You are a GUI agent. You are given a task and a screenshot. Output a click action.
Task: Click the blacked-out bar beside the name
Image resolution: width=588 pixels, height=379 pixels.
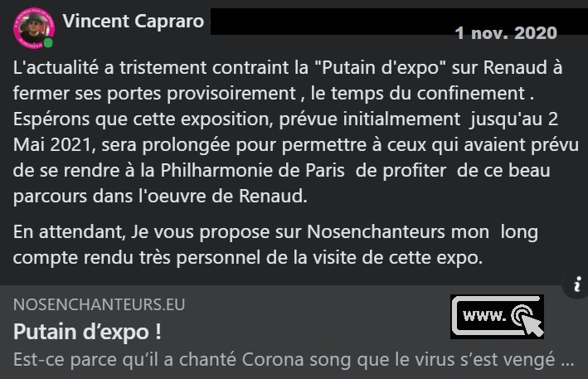tap(399, 22)
